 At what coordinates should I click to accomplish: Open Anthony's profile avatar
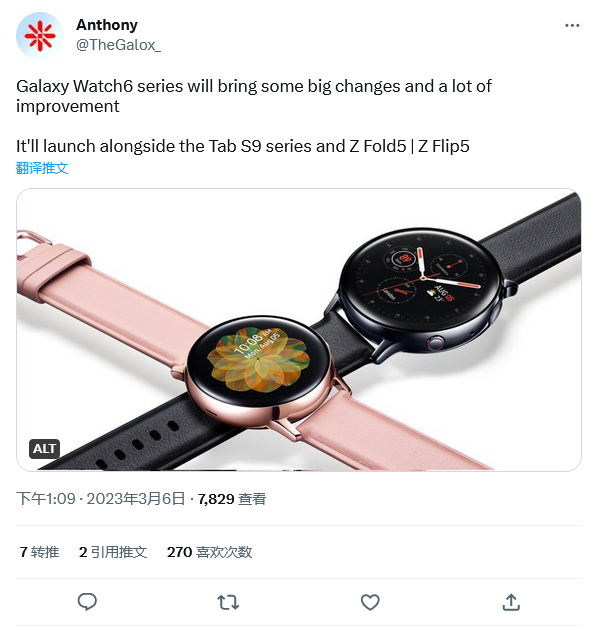coord(39,36)
